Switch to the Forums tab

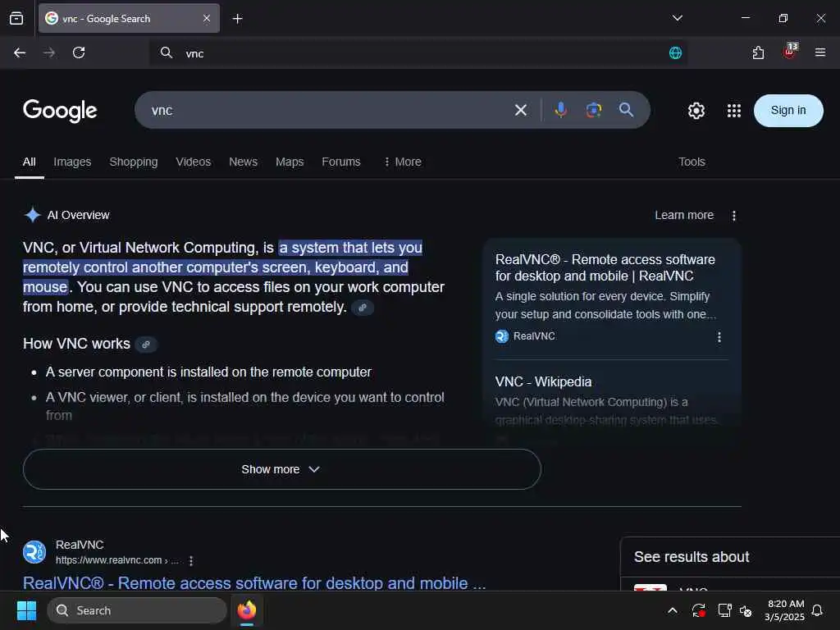[x=341, y=162]
